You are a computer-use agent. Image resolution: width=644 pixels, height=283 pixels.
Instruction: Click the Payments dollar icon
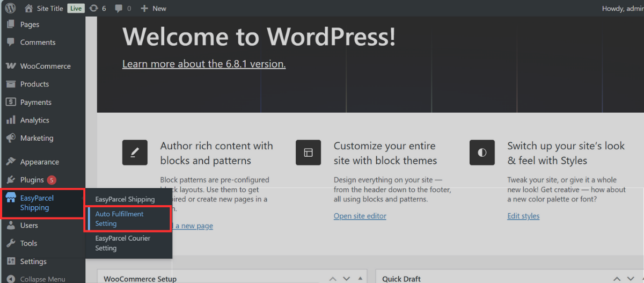11,102
